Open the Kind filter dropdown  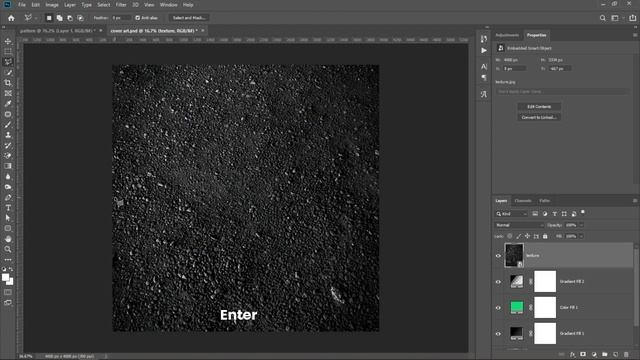[x=512, y=214]
